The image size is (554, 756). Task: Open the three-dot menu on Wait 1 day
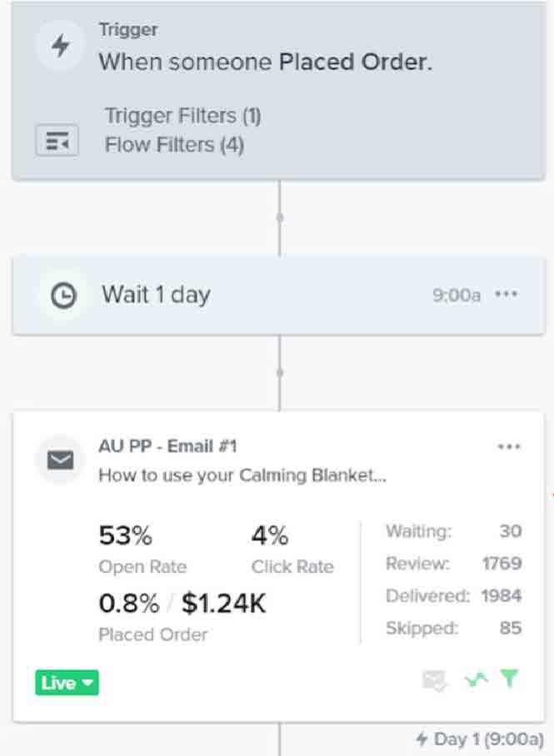[x=507, y=294]
